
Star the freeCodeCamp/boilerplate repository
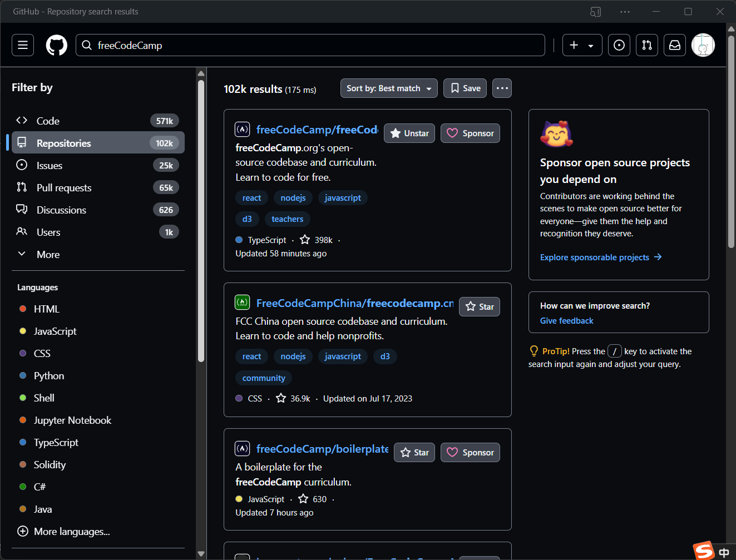(x=414, y=453)
